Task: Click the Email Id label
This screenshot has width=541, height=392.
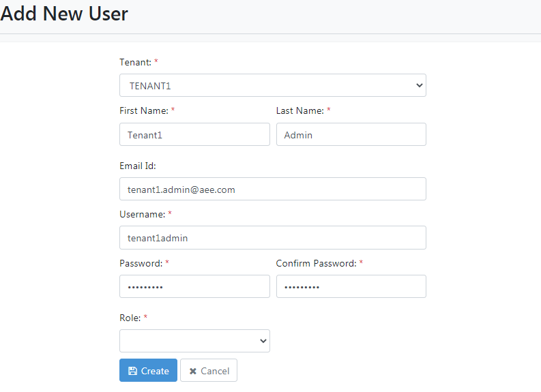Action: point(138,166)
